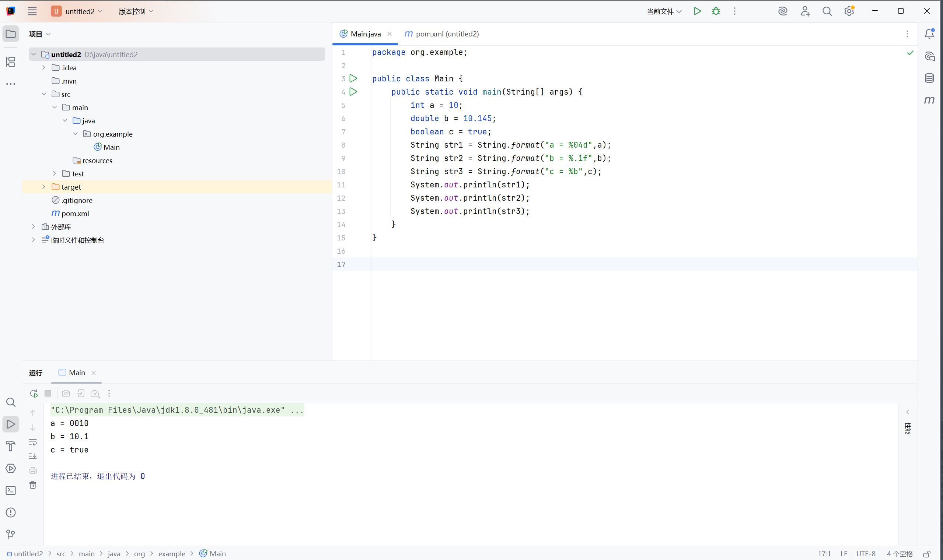Collapse the src folder
Screen dimensions: 943x560
pos(44,94)
